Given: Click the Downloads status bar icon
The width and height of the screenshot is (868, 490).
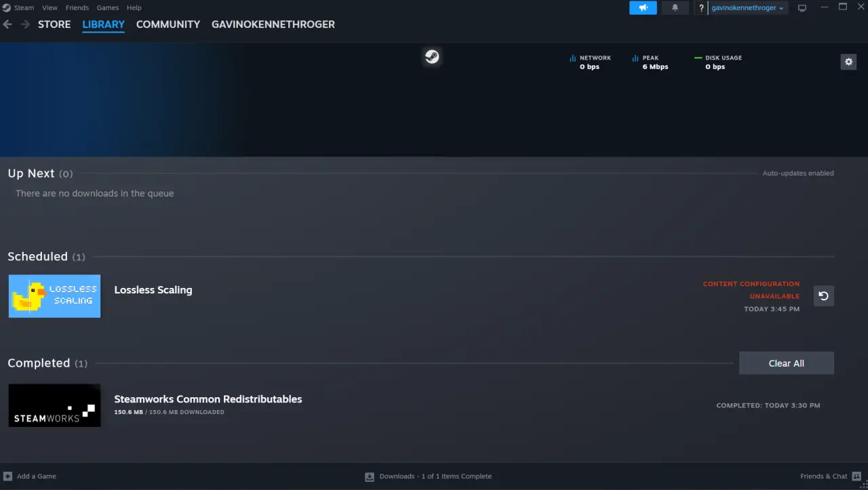Looking at the screenshot, I should coord(370,476).
